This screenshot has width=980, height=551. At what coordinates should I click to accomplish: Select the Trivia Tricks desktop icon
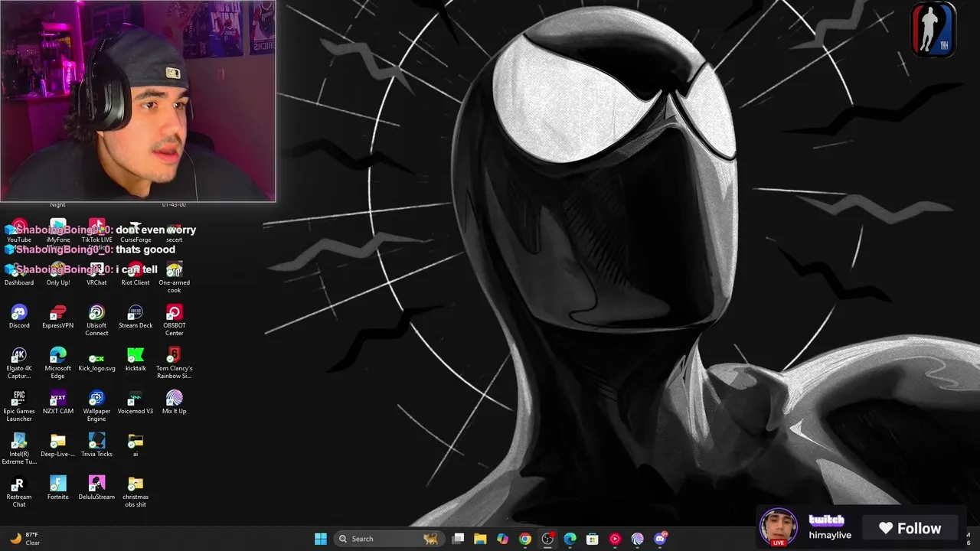(96, 445)
